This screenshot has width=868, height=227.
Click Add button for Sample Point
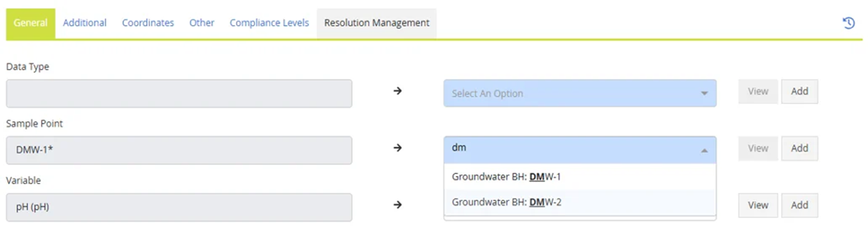pos(799,148)
